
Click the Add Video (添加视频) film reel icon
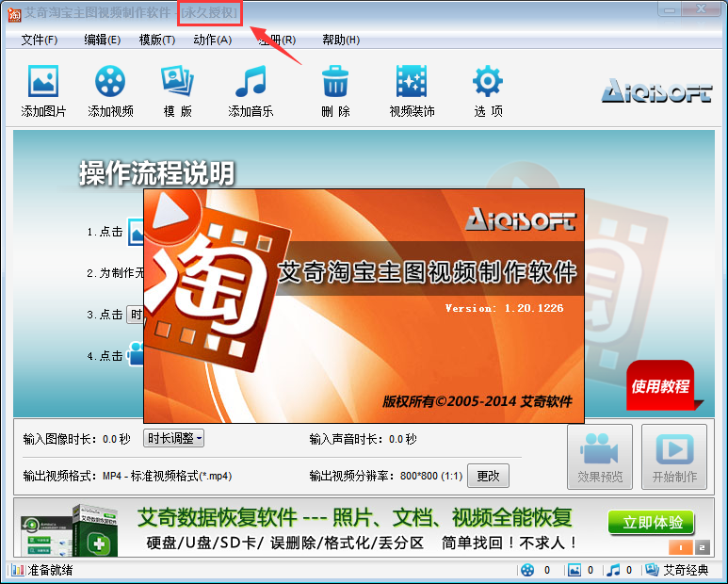coord(110,81)
